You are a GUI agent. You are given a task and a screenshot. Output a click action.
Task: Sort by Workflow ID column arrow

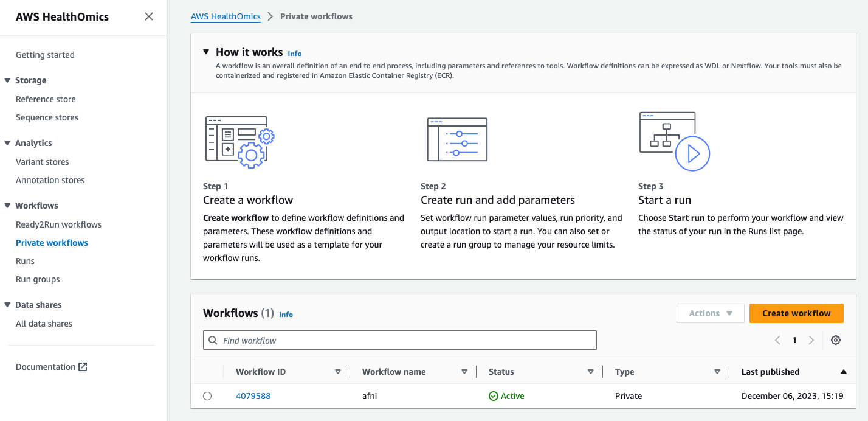338,372
